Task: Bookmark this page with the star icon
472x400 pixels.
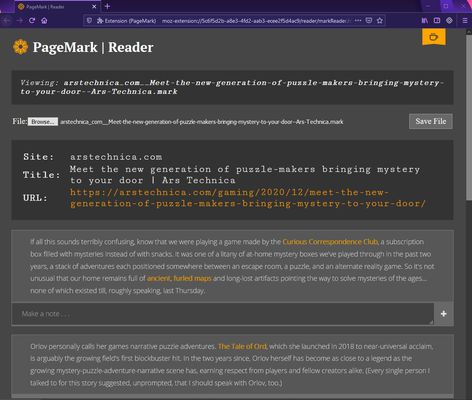Action: click(379, 21)
